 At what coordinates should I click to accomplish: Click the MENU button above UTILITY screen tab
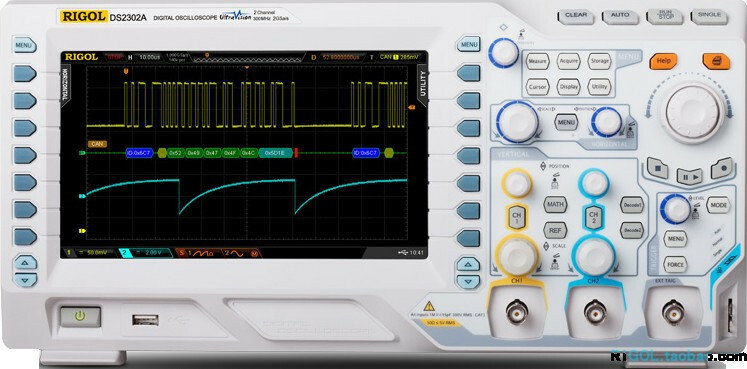pyautogui.click(x=469, y=45)
